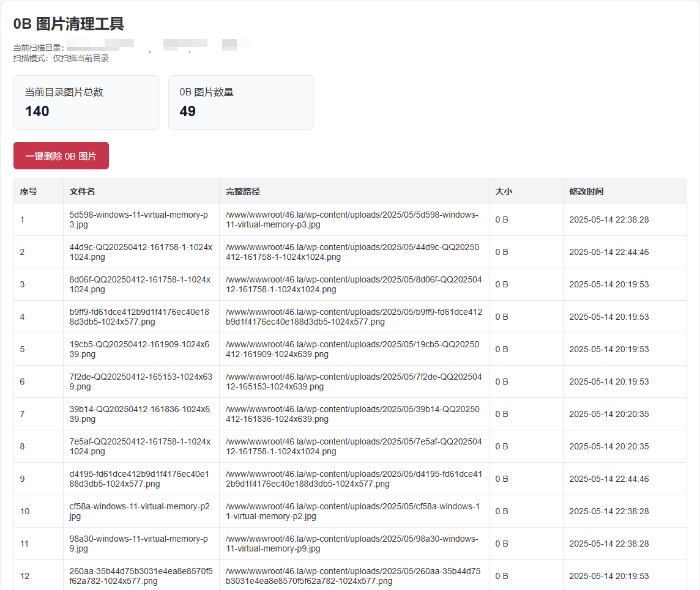
Task: Select the row 9 filename starting with d4195
Action: tap(141, 478)
